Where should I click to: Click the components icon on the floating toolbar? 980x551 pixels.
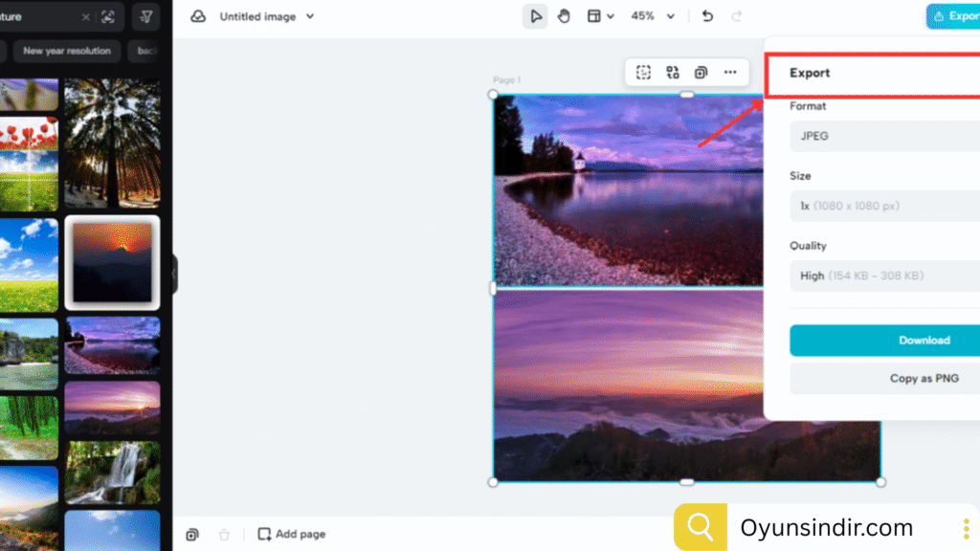click(672, 72)
